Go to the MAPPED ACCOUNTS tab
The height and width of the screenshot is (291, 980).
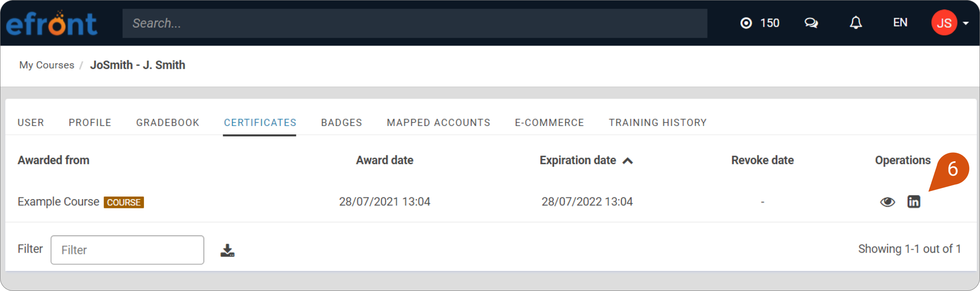click(438, 123)
